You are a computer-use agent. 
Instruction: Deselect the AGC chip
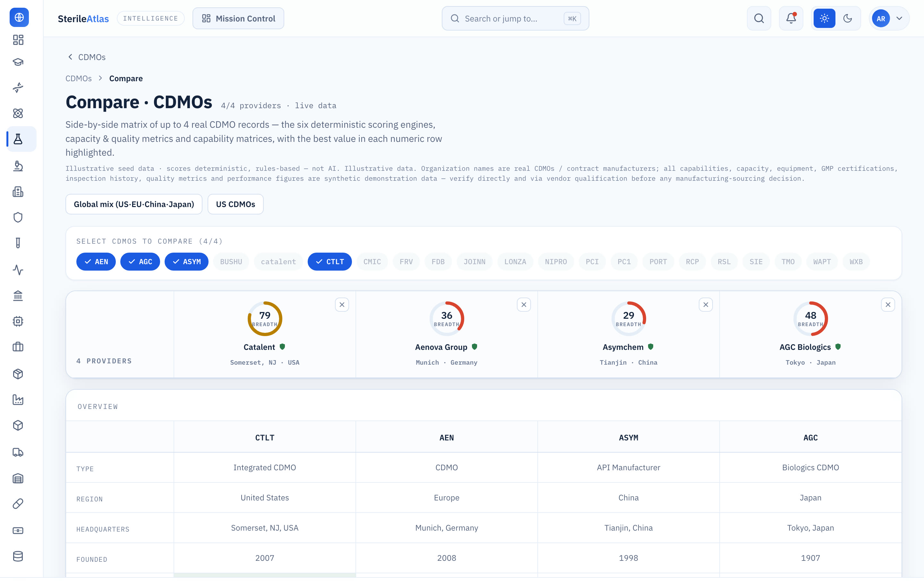(x=140, y=262)
